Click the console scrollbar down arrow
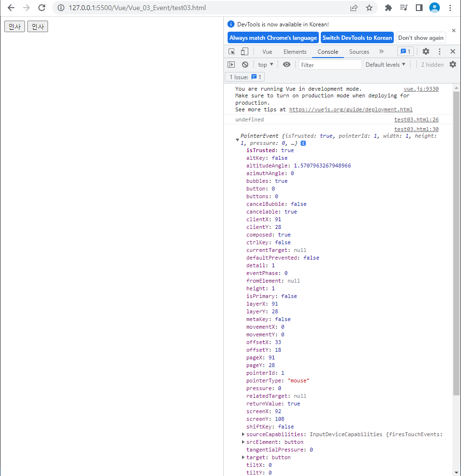Image resolution: width=461 pixels, height=476 pixels. tap(456, 472)
